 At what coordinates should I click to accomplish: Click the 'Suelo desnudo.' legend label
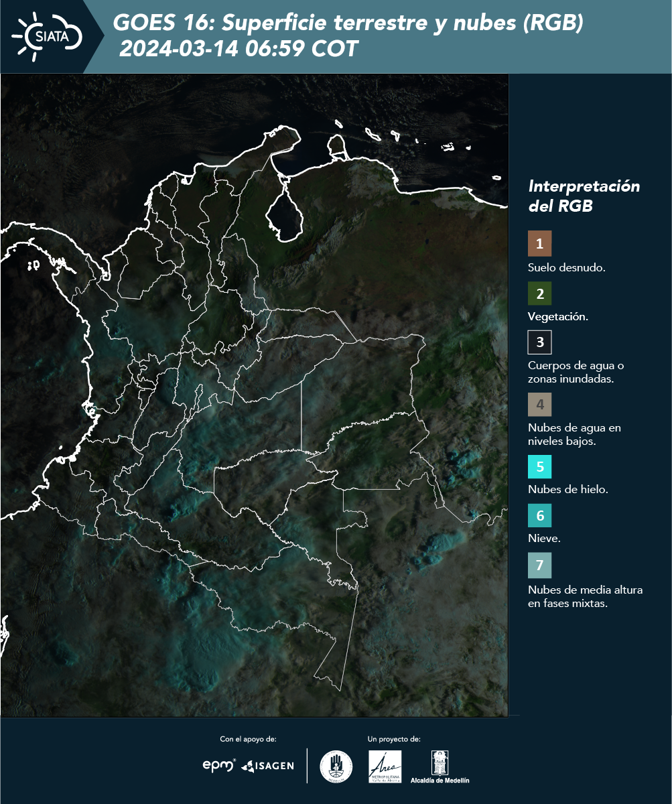click(567, 267)
